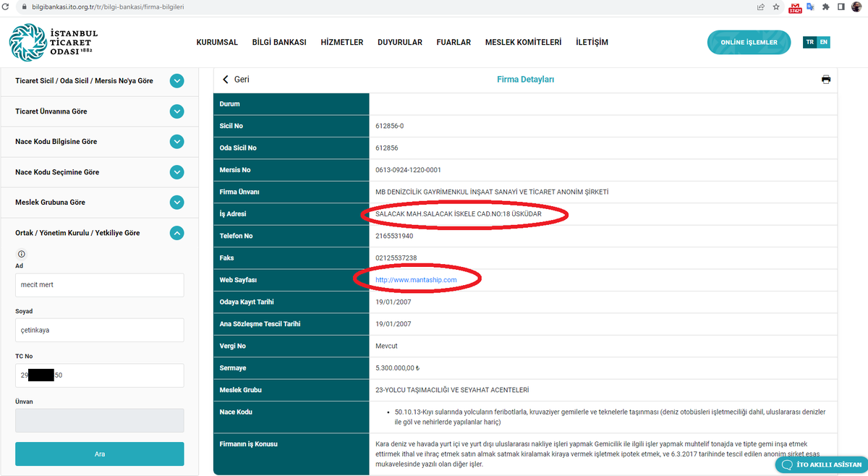The height and width of the screenshot is (476, 868).
Task: Select the Oda Sicil No value 612856
Action: [387, 148]
